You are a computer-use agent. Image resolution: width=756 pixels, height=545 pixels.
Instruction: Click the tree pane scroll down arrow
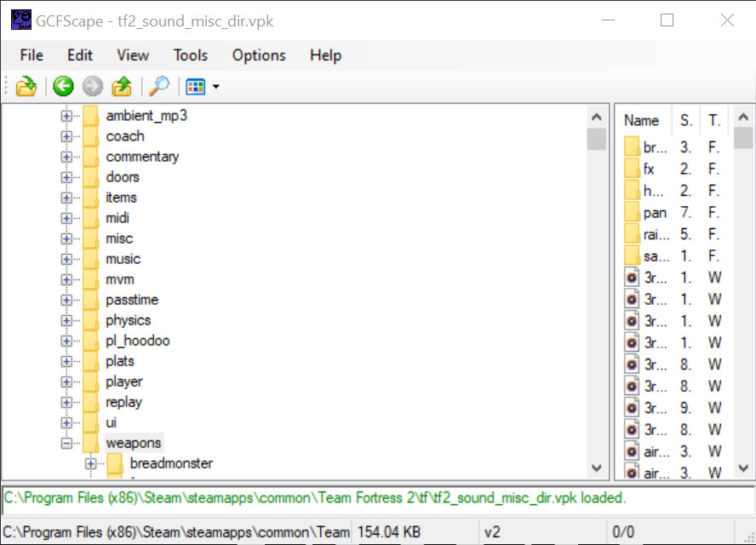click(596, 468)
